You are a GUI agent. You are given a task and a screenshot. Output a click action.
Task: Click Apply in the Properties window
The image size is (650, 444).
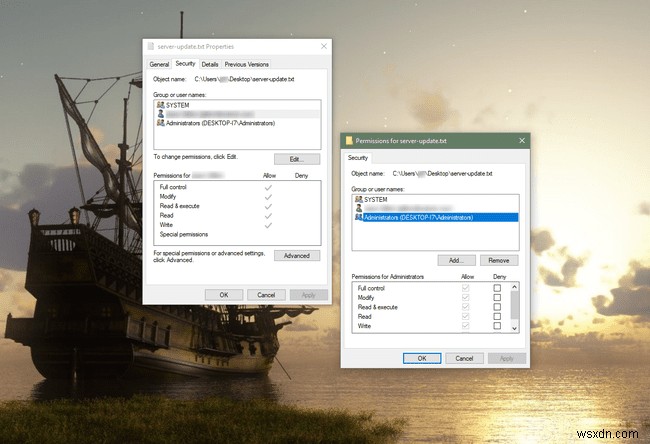(x=309, y=295)
